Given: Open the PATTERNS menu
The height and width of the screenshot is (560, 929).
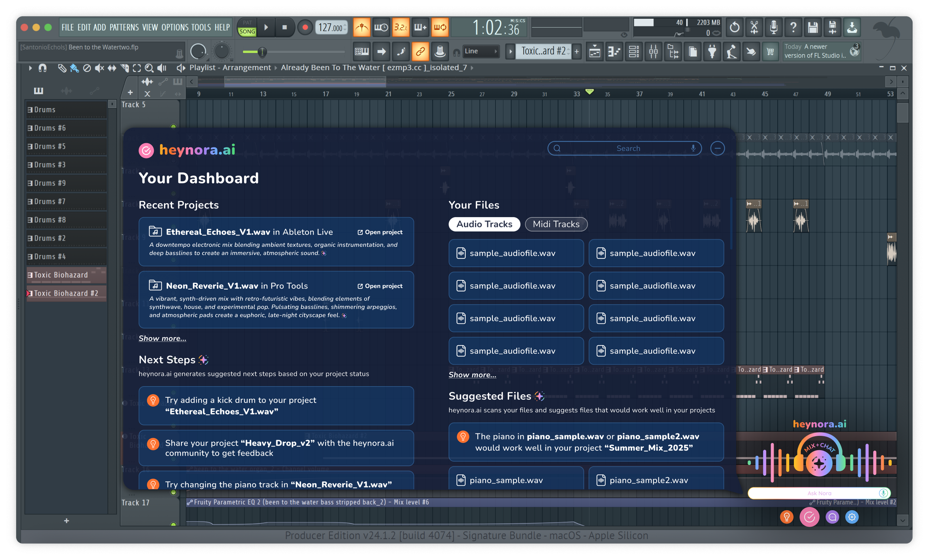Looking at the screenshot, I should coord(124,27).
